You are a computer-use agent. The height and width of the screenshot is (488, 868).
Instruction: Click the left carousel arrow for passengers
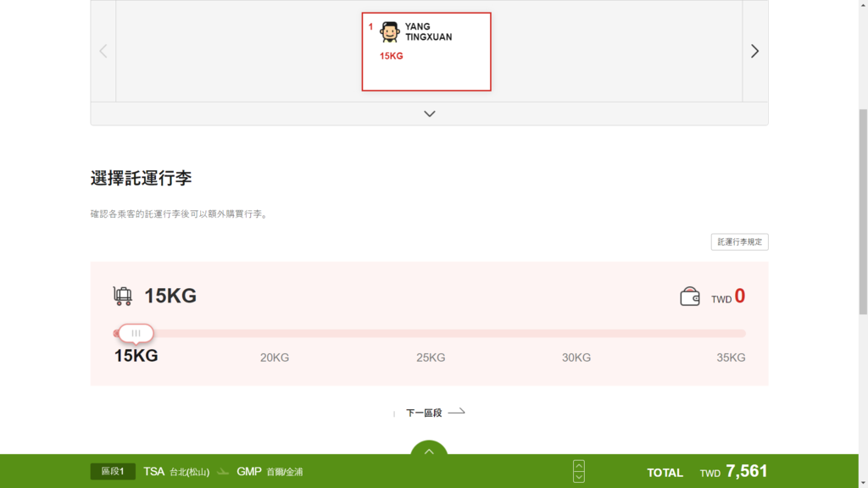tap(103, 51)
